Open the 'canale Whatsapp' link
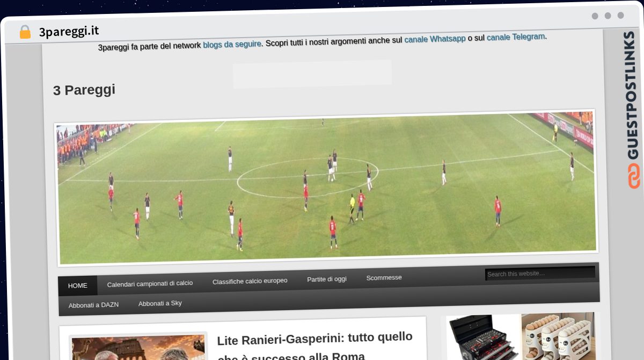Image resolution: width=644 pixels, height=360 pixels. coord(435,39)
